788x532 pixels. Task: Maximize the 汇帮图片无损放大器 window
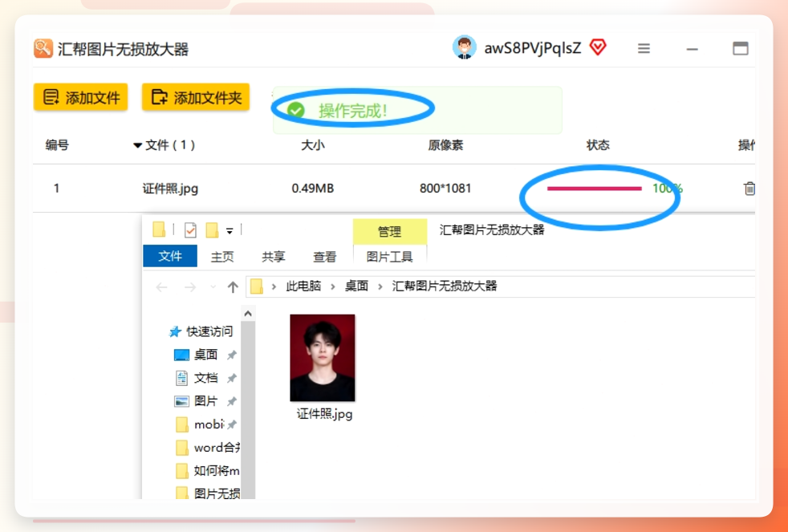click(741, 49)
